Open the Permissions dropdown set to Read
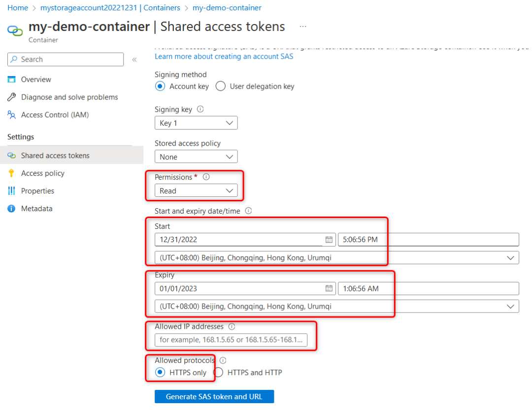The width and height of the screenshot is (532, 412). (x=196, y=190)
